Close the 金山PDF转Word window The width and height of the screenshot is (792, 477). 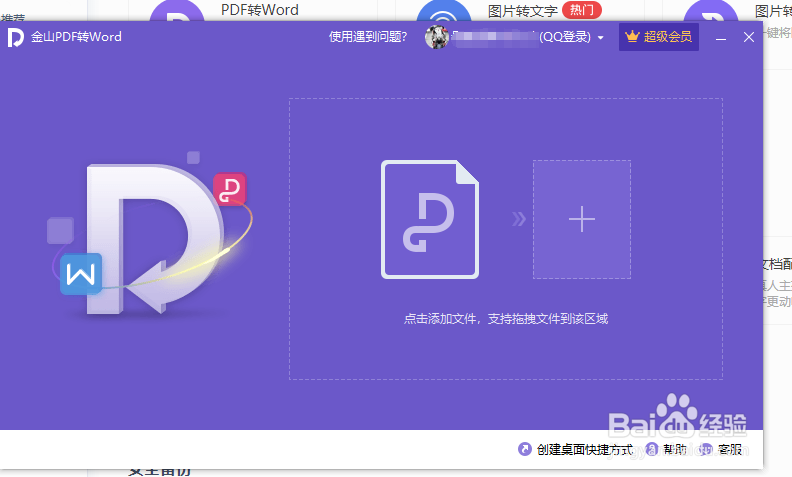coord(749,37)
